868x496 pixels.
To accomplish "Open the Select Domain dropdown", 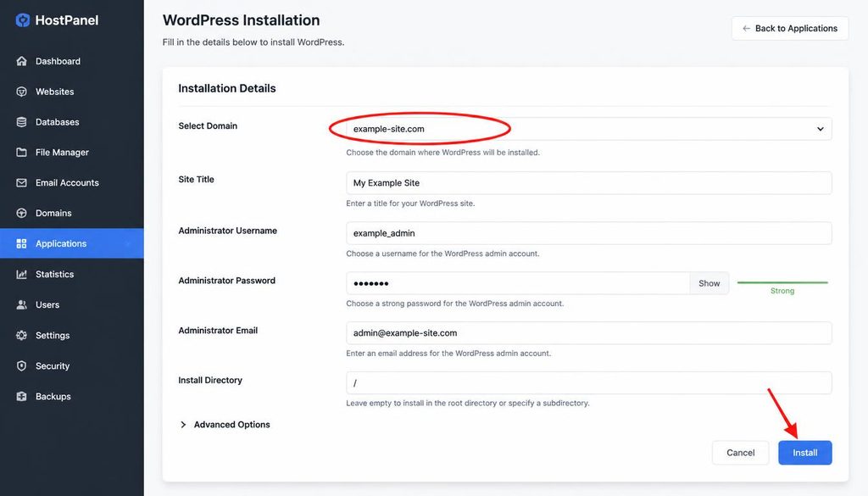I will pyautogui.click(x=588, y=129).
